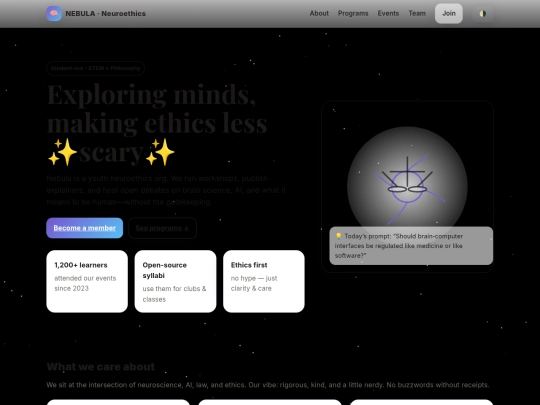The width and height of the screenshot is (540, 405).
Task: Open the About nav link
Action: click(x=319, y=13)
